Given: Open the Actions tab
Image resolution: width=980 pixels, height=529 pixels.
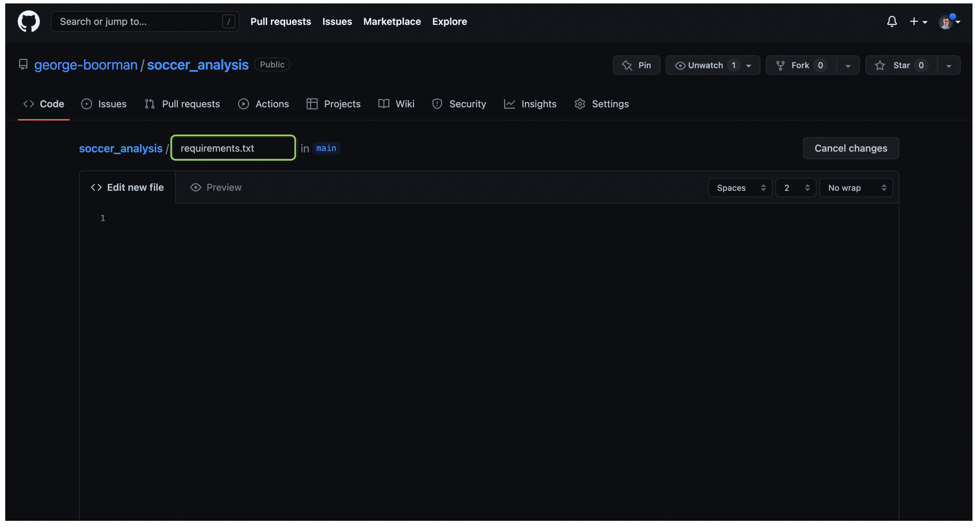Looking at the screenshot, I should coord(263,104).
